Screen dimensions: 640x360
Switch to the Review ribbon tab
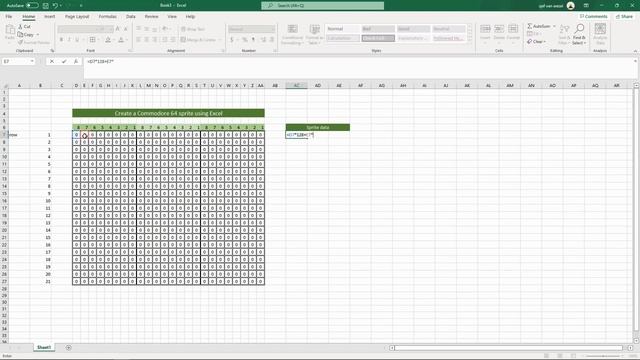tap(151, 17)
